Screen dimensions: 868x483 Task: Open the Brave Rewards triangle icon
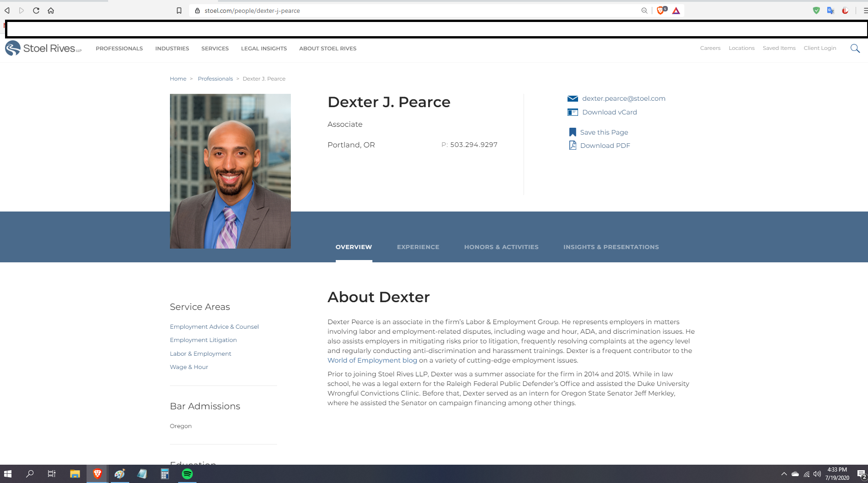point(676,11)
